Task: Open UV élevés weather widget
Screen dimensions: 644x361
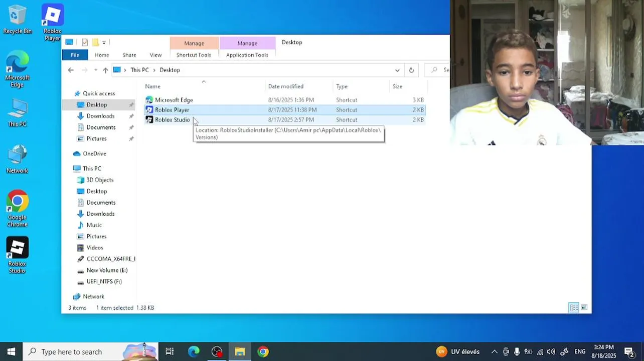Action: tap(458, 352)
